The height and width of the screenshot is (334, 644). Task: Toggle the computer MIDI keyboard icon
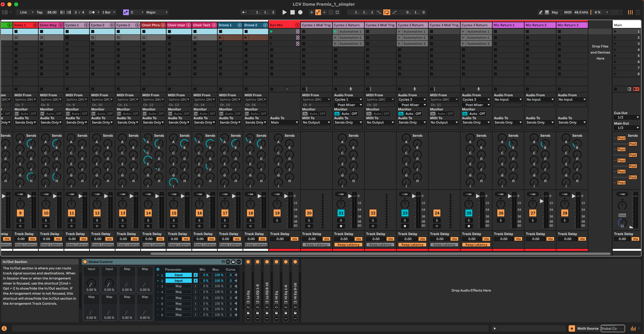(547, 12)
